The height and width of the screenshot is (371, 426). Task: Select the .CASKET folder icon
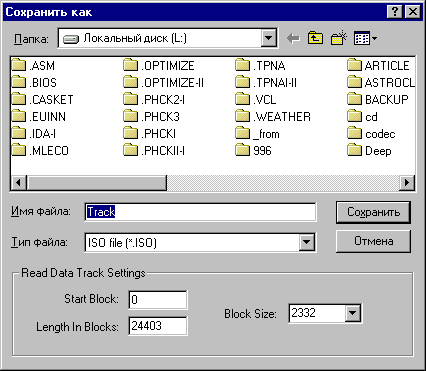pos(18,99)
